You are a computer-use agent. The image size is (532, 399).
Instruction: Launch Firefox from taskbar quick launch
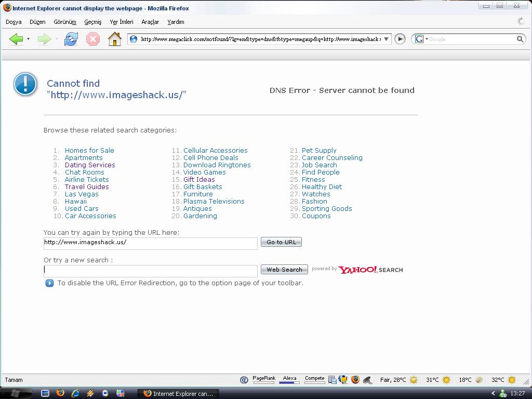60,393
